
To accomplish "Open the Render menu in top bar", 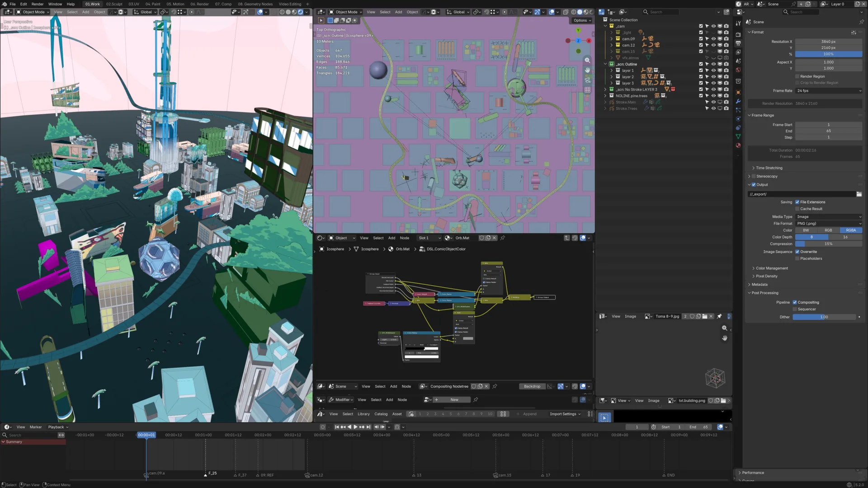I will click(x=38, y=4).
